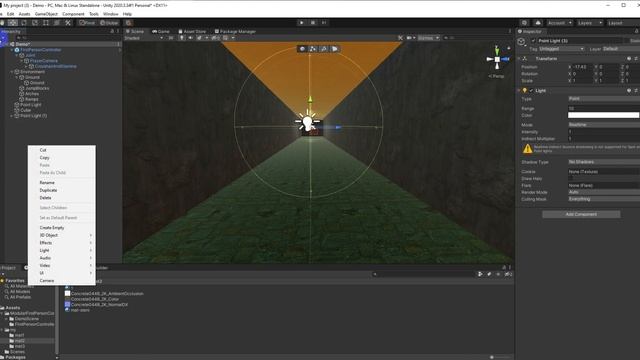Choose Create Empty in context menu
This screenshot has width=640, height=360.
coord(62,227)
